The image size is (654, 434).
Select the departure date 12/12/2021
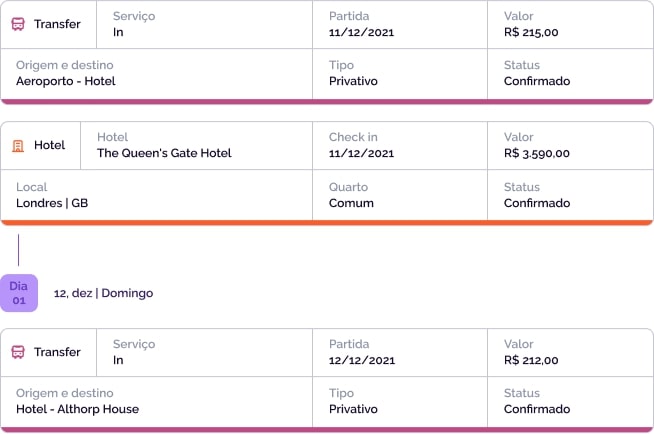pyautogui.click(x=362, y=360)
